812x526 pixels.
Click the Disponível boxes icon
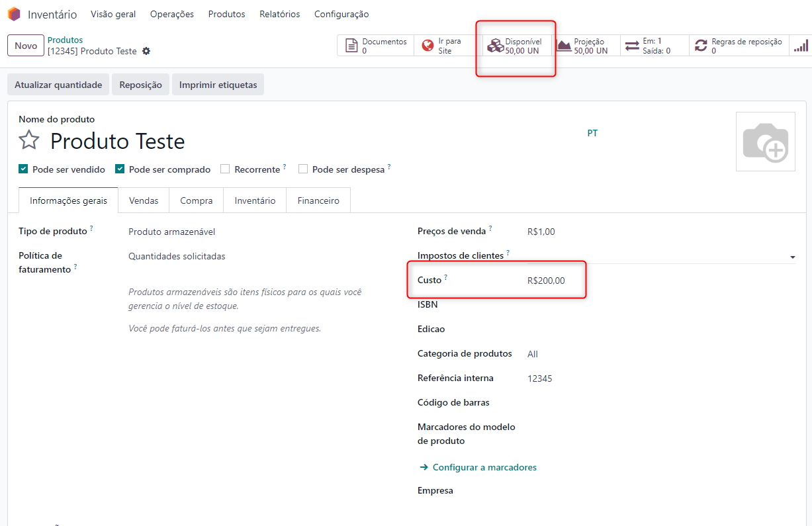[495, 46]
